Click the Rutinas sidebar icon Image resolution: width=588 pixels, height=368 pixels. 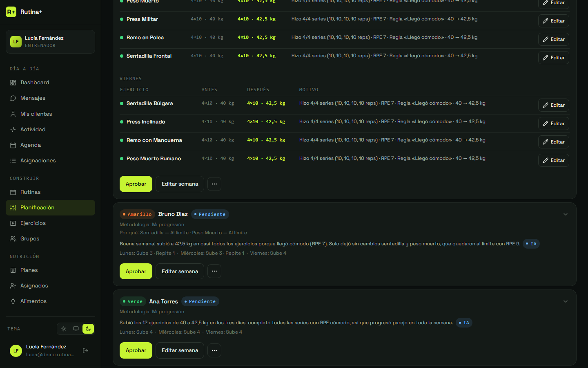(13, 192)
